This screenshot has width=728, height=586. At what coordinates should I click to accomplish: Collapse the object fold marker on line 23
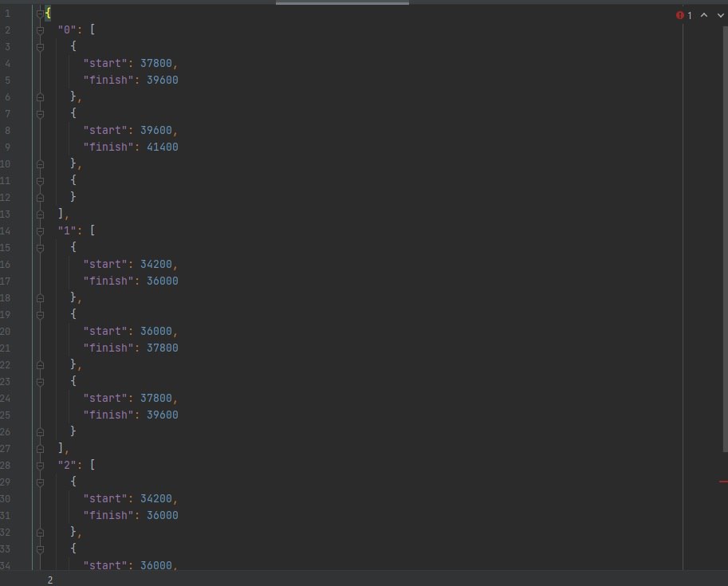pos(41,382)
